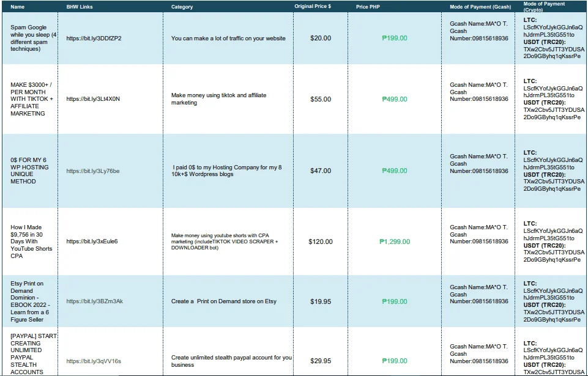
Task: Select "Etsy Print on Demand Dominion" name cell
Action: (x=30, y=301)
